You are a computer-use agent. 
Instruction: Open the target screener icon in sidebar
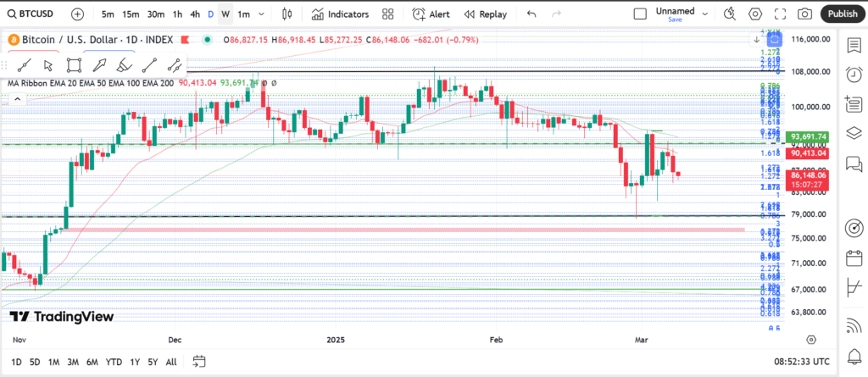tap(854, 228)
